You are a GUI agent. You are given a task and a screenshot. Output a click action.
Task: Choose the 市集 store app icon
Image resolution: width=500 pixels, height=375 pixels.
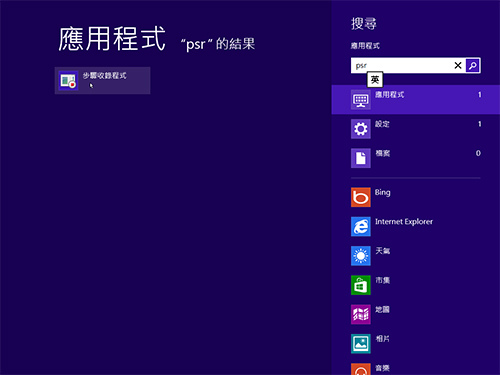point(361,285)
